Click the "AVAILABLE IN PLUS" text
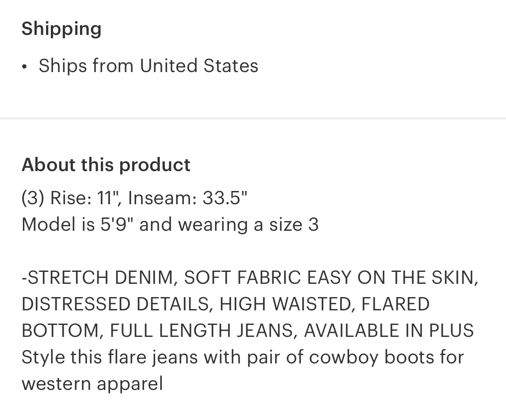 point(389,331)
